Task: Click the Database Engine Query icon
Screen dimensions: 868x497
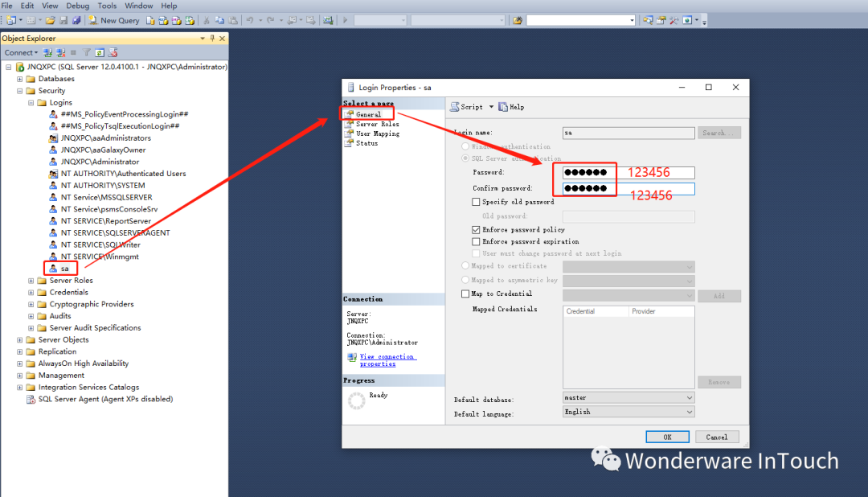Action: click(x=150, y=20)
